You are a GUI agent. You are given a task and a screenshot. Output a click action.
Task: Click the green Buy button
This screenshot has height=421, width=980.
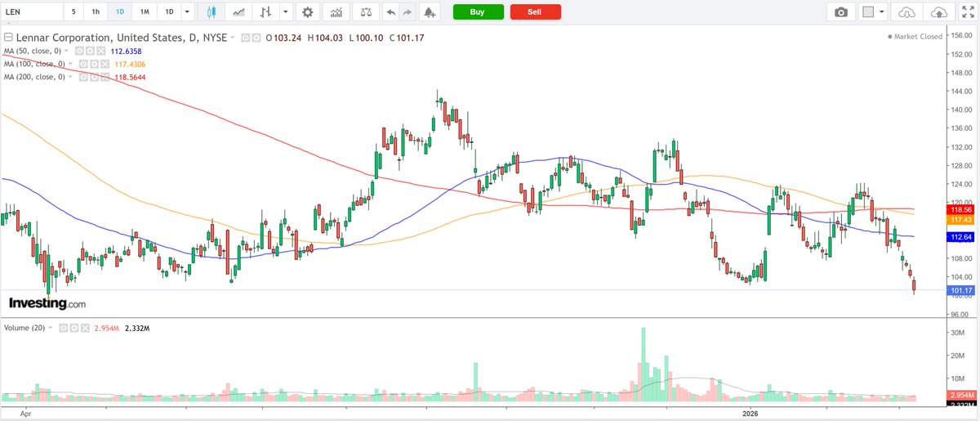[478, 12]
